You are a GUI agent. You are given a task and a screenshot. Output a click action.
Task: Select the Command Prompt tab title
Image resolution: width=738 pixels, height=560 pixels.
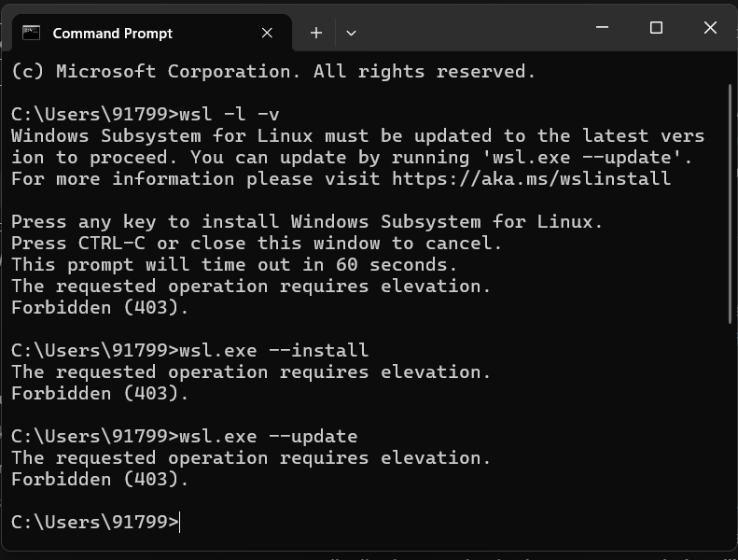pos(113,34)
